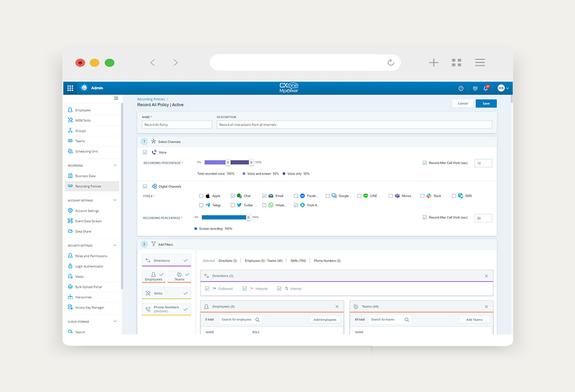Viewport: 575px width, 392px height.
Task: Close the Directions filter panel
Action: coord(486,276)
